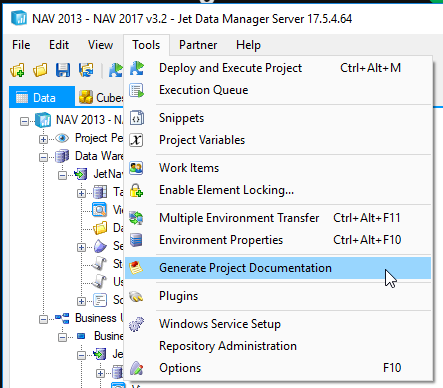Expand the Security node with shield icon
The width and height of the screenshot is (443, 388).
(81, 247)
